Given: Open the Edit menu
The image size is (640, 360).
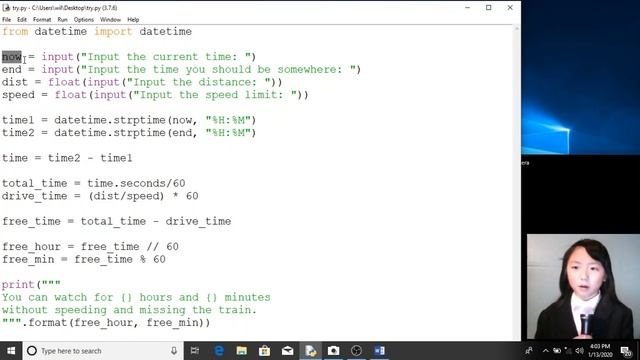Looking at the screenshot, I should (22, 20).
